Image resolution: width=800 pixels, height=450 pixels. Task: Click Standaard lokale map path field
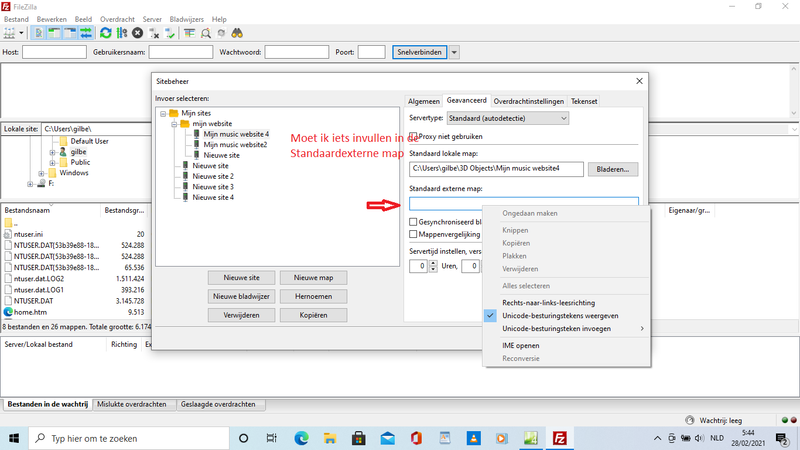[x=496, y=169]
